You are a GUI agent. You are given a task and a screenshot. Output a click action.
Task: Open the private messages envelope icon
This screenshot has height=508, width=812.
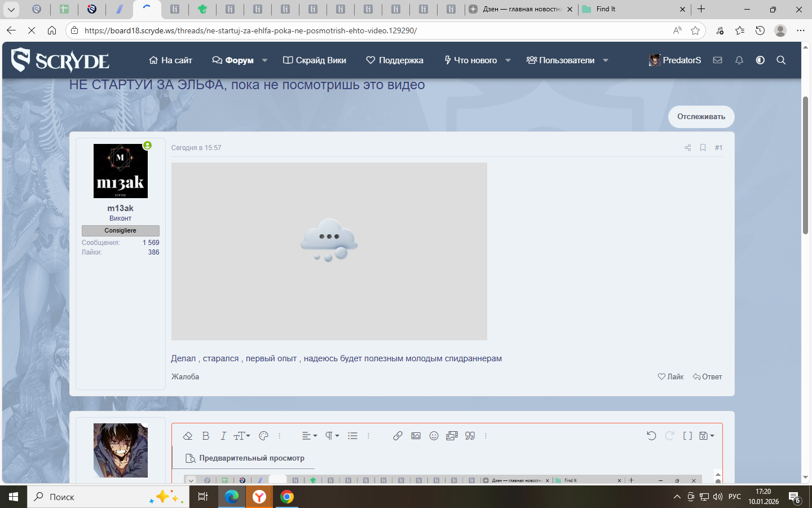click(717, 60)
